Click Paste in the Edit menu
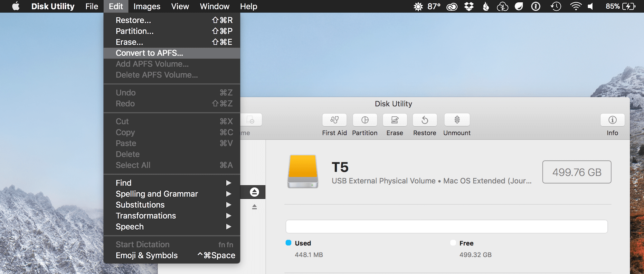 point(172,143)
